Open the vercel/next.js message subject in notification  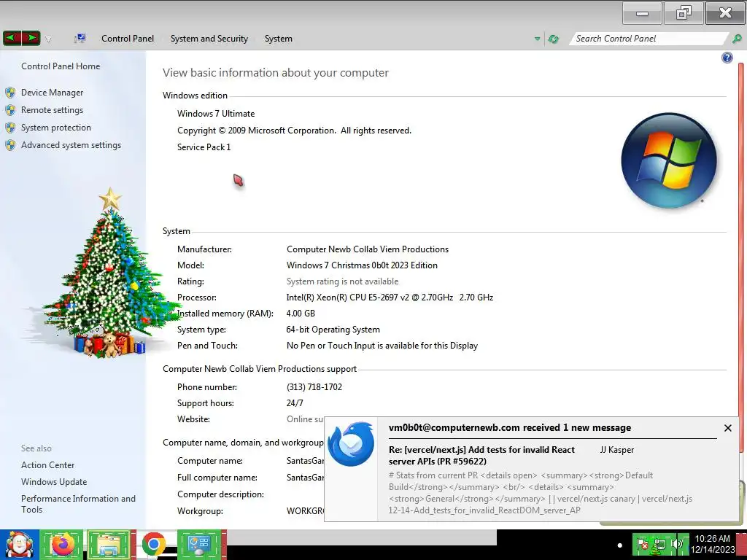481,455
